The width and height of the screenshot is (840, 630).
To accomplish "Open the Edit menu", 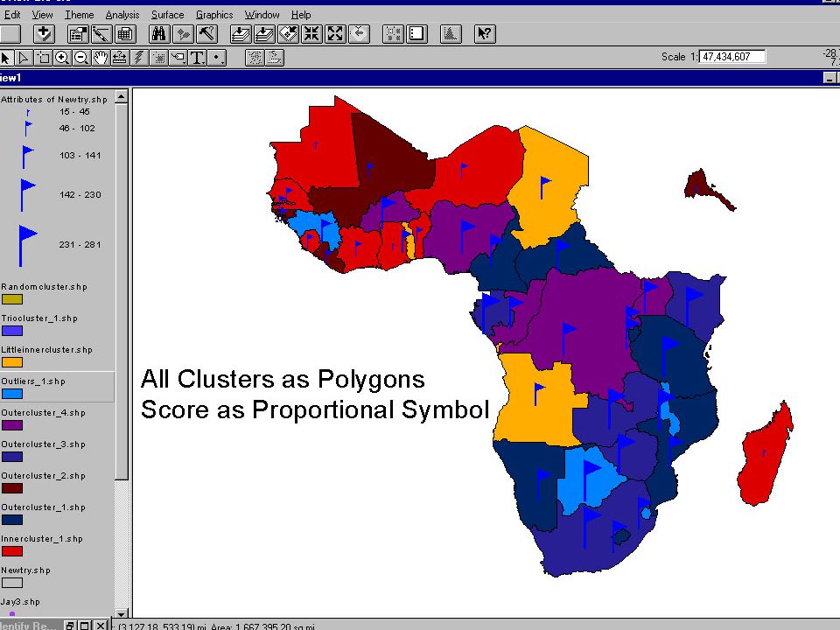I will click(x=12, y=15).
